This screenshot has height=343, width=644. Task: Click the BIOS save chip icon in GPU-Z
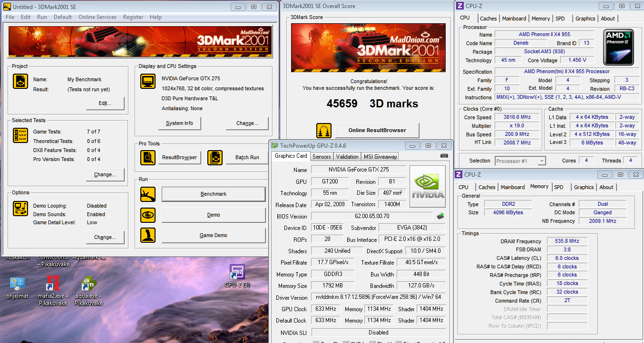[440, 216]
